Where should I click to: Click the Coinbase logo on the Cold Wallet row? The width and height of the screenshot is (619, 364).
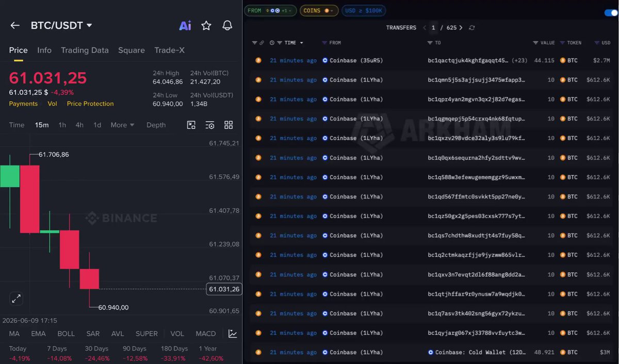[x=431, y=352]
